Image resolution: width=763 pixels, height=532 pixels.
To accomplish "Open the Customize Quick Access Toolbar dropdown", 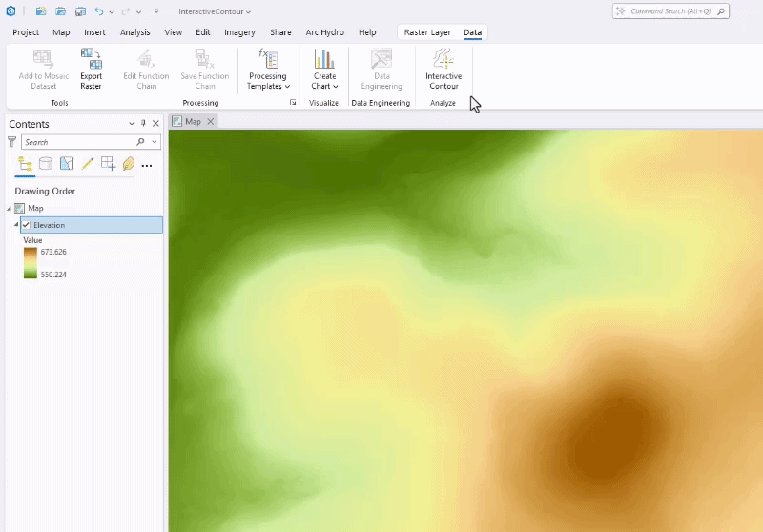I will point(156,11).
